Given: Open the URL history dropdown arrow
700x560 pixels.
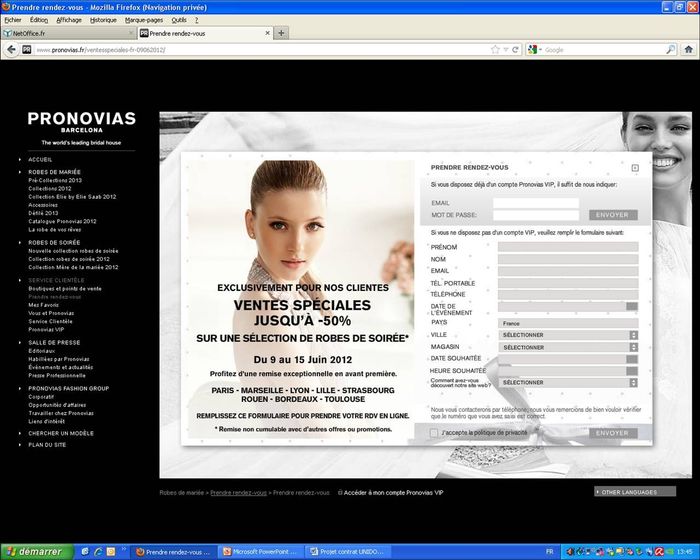Looking at the screenshot, I should coord(506,50).
